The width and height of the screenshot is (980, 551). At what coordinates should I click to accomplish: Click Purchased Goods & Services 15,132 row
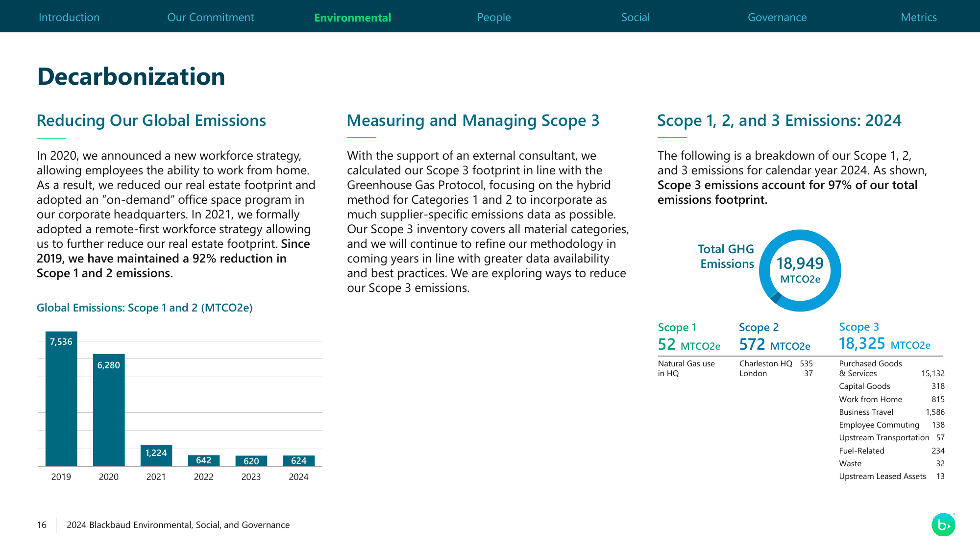892,368
